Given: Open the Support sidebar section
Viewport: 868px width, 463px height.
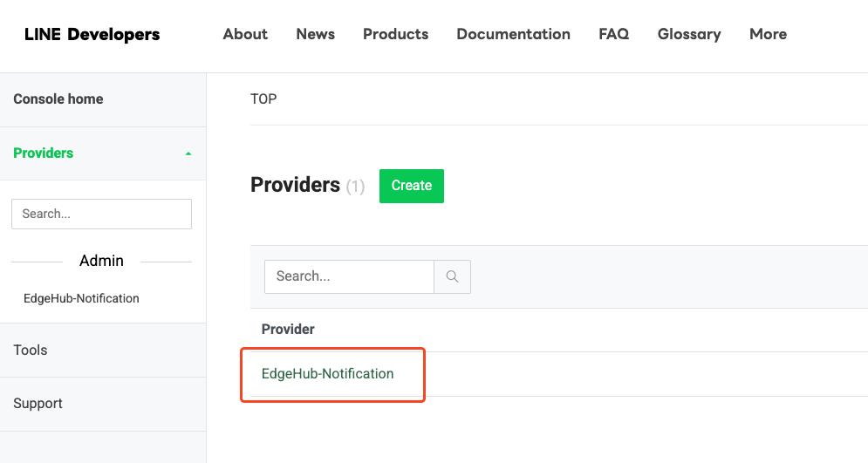Looking at the screenshot, I should click(38, 404).
